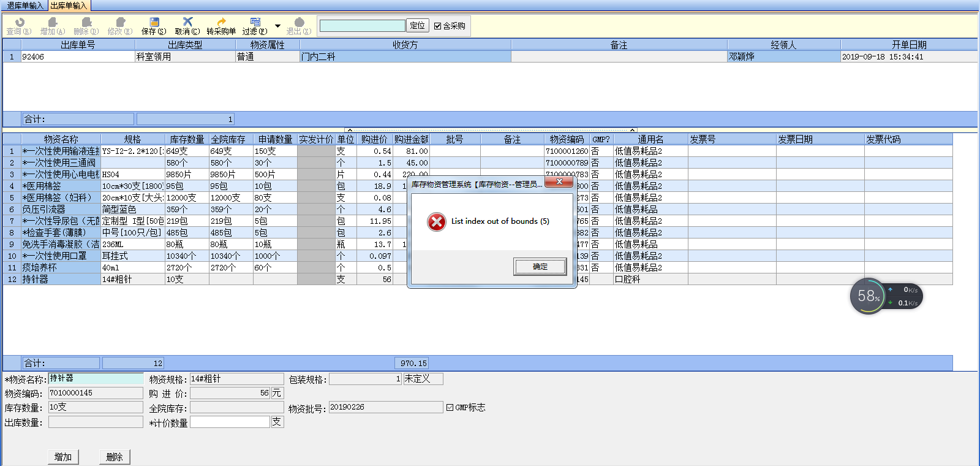The width and height of the screenshot is (980, 466).
Task: Click the 收货方 column header
Action: pyautogui.click(x=405, y=45)
